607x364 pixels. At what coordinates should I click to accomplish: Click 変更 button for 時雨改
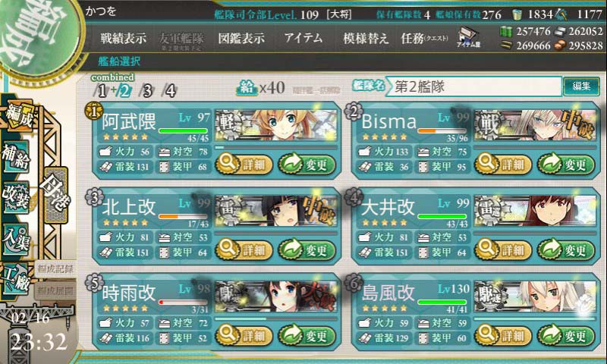point(307,335)
